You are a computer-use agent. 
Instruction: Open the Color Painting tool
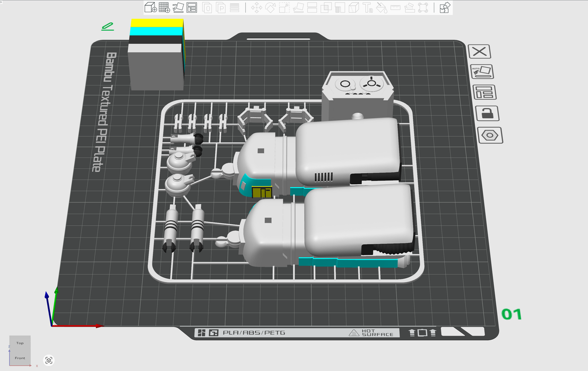(x=382, y=7)
